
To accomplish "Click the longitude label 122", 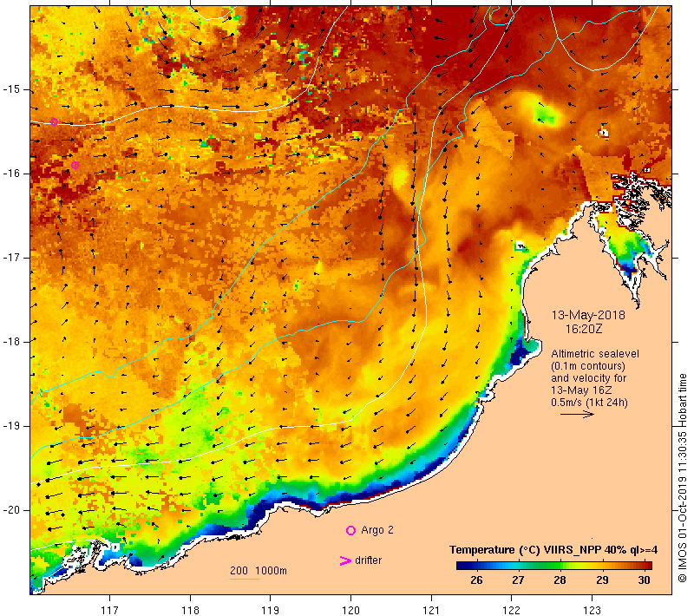I will tap(512, 610).
